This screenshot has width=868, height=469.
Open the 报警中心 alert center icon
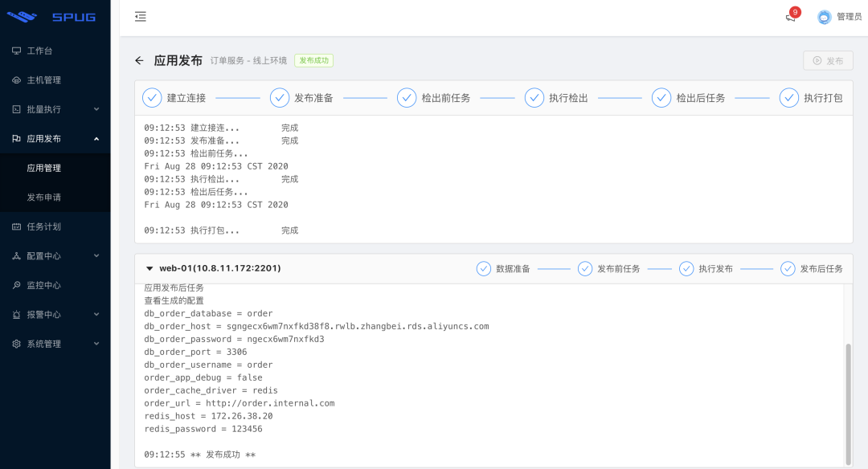coord(18,314)
